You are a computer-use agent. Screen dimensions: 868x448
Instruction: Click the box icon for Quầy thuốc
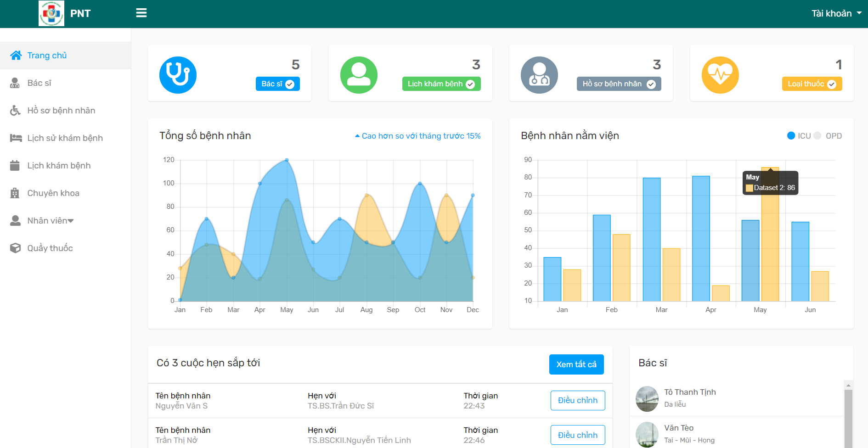pyautogui.click(x=16, y=248)
